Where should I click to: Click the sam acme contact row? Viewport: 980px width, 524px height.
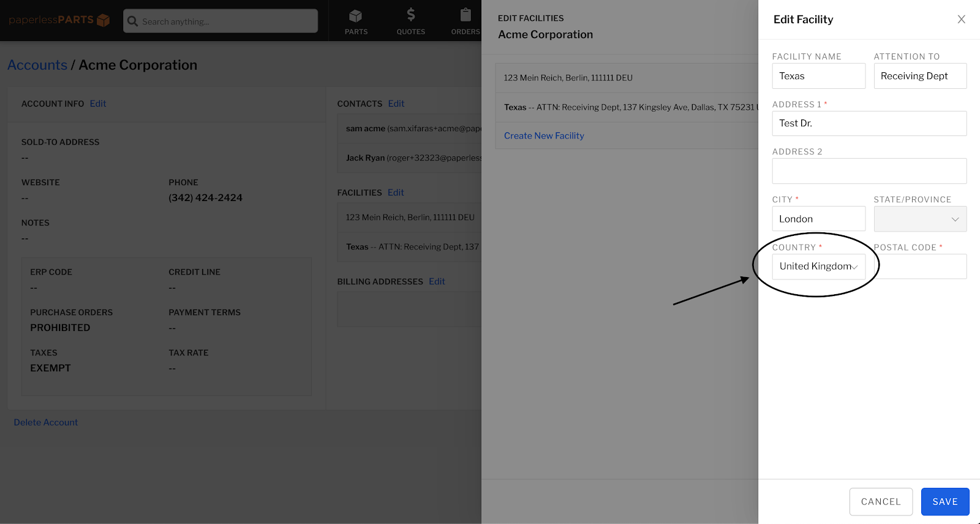coord(409,129)
